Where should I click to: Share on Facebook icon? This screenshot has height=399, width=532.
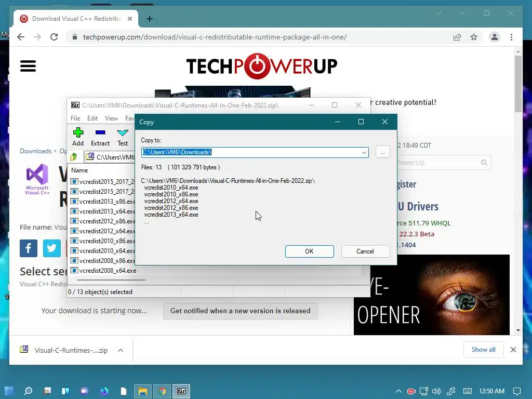(x=29, y=248)
